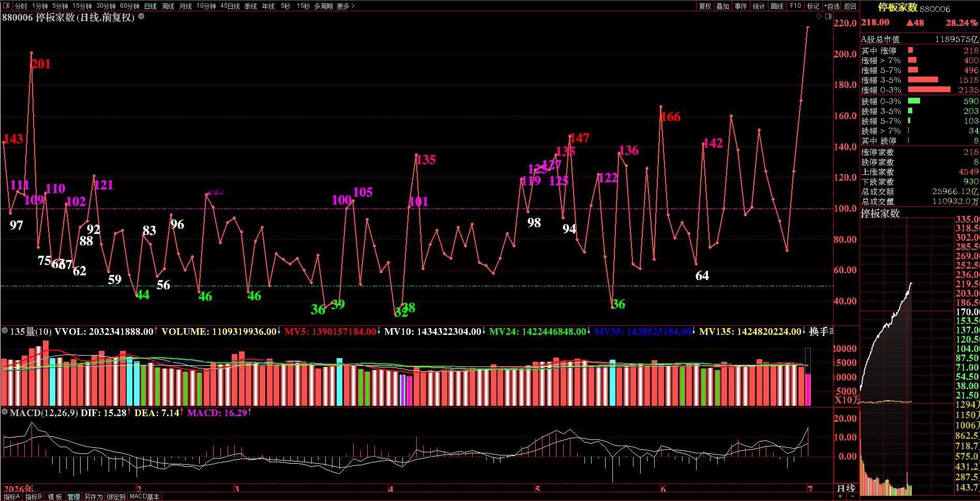Click the 叠加 overlay button

[723, 6]
